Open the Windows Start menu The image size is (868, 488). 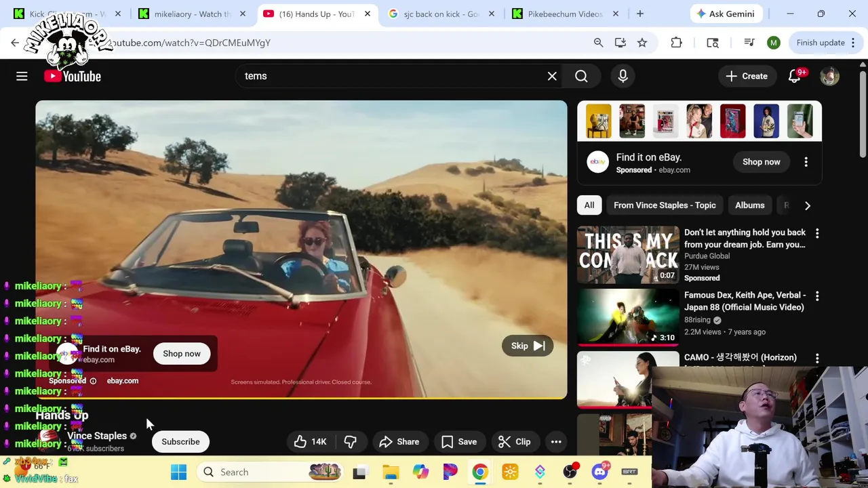coord(178,472)
